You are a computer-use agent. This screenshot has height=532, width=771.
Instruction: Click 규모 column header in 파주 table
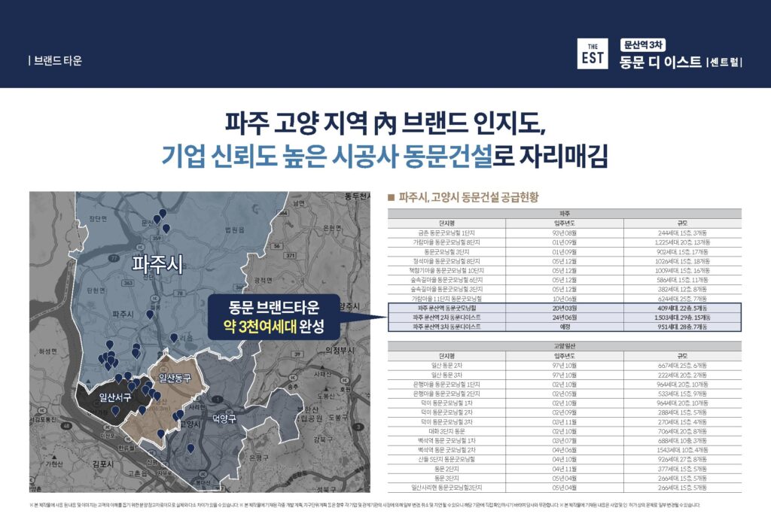[682, 223]
